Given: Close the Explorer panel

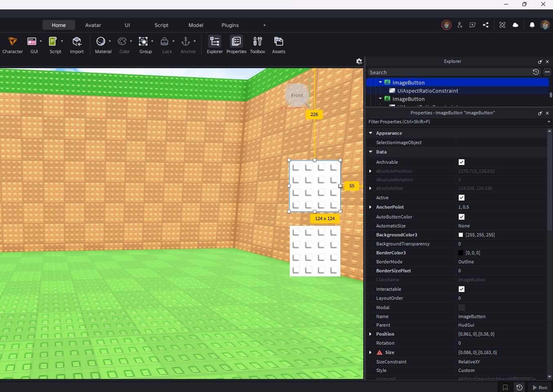Looking at the screenshot, I should (547, 62).
